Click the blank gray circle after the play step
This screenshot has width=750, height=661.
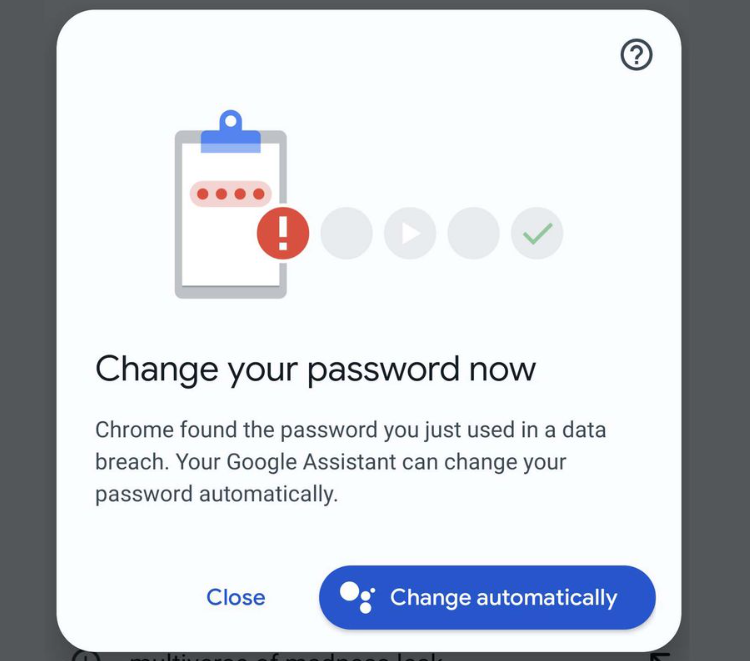tap(473, 234)
